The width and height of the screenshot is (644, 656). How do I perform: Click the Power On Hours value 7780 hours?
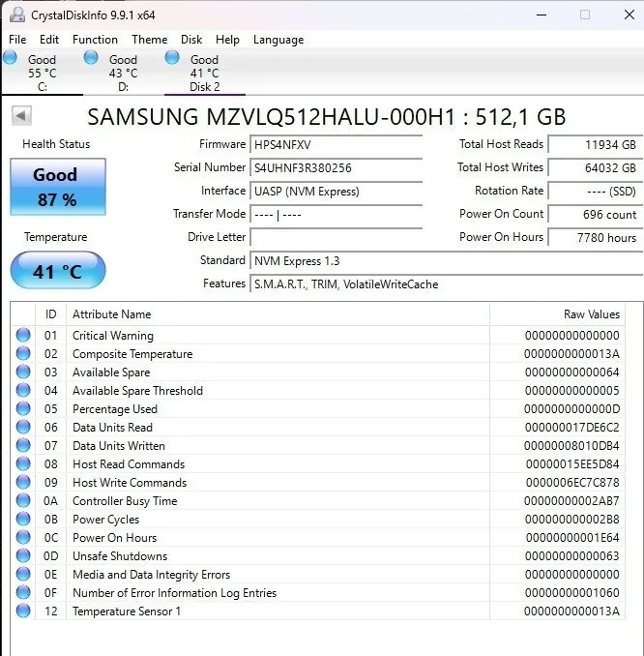(x=595, y=238)
